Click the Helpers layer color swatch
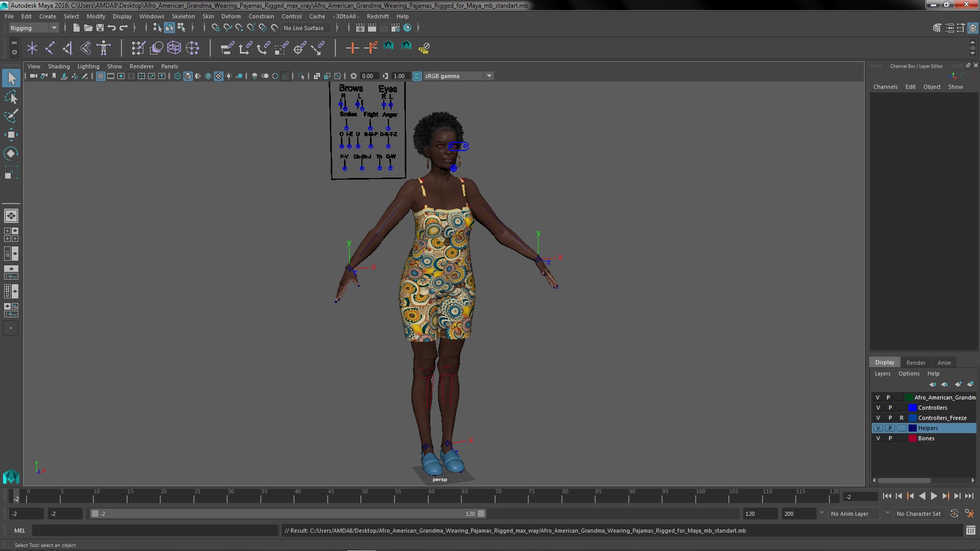The width and height of the screenshot is (980, 551). pyautogui.click(x=912, y=428)
